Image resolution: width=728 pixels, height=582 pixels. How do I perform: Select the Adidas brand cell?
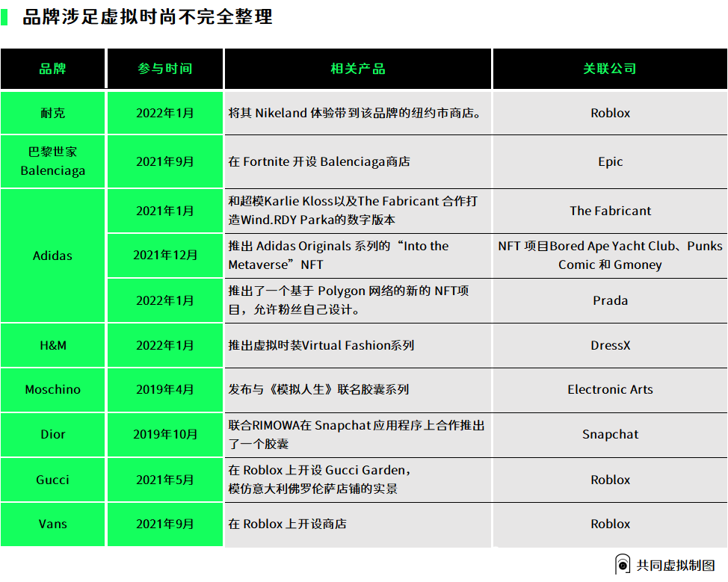(x=52, y=256)
